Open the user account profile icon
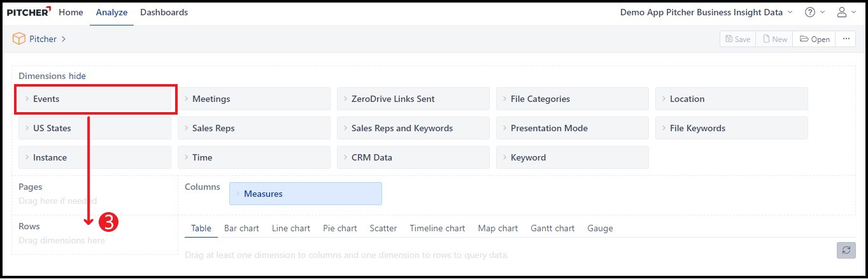The width and height of the screenshot is (868, 279). pos(842,12)
